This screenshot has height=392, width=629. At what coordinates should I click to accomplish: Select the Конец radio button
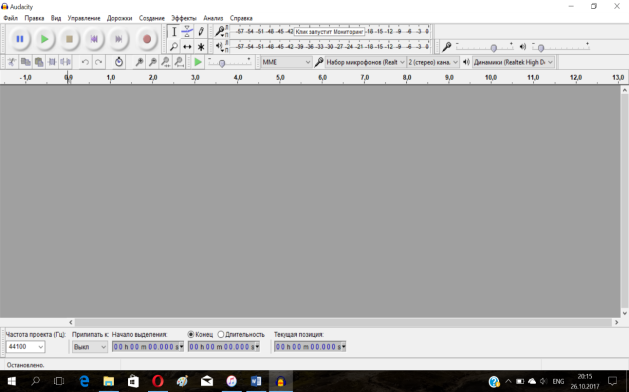(191, 334)
